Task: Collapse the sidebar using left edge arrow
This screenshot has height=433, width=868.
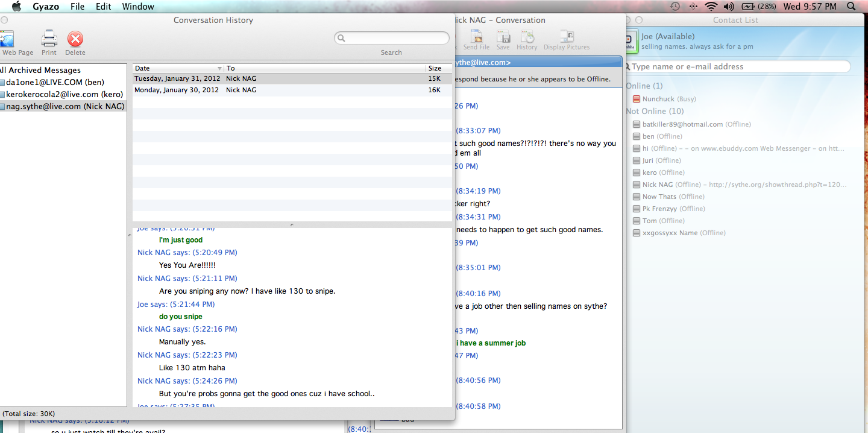Action: click(x=130, y=236)
